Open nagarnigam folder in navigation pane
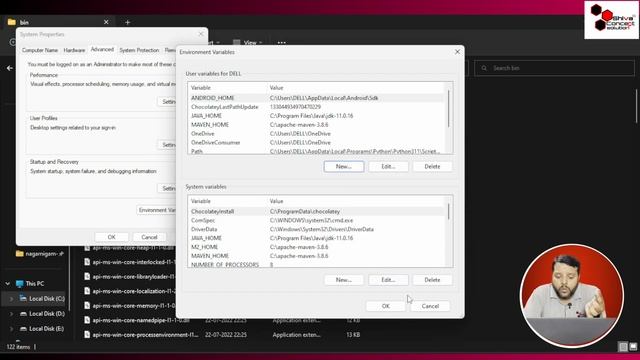Image resolution: width=640 pixels, height=360 pixels. click(x=40, y=254)
